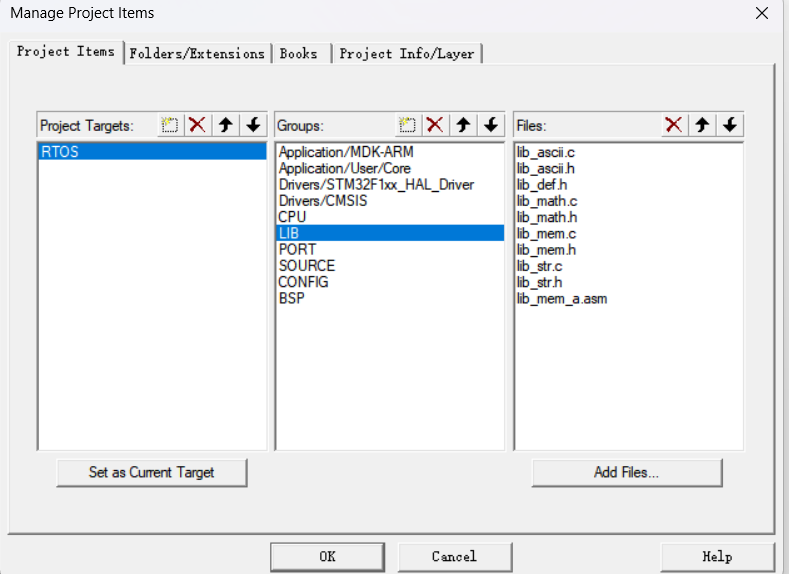Create a new group
This screenshot has height=574, width=789.
(x=407, y=125)
